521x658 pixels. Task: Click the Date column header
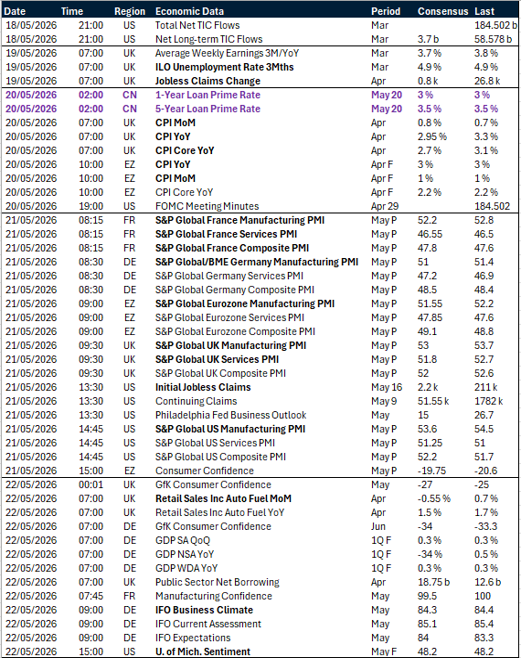click(x=15, y=11)
